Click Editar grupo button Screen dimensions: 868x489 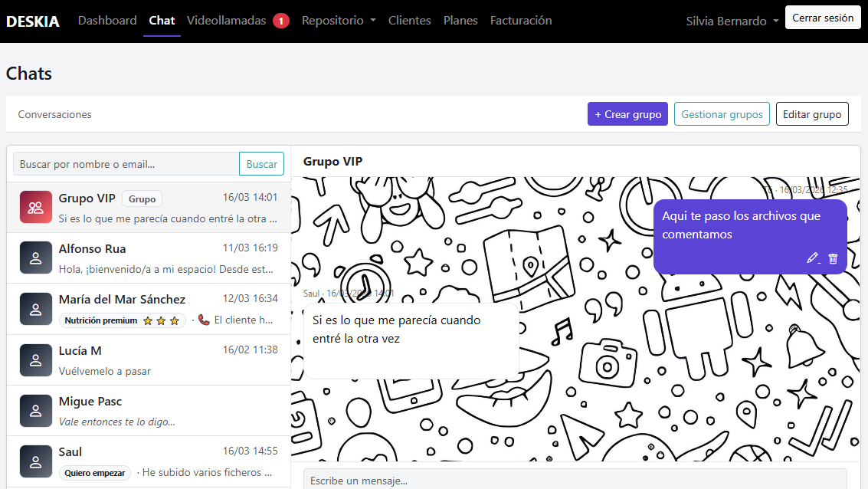point(812,114)
